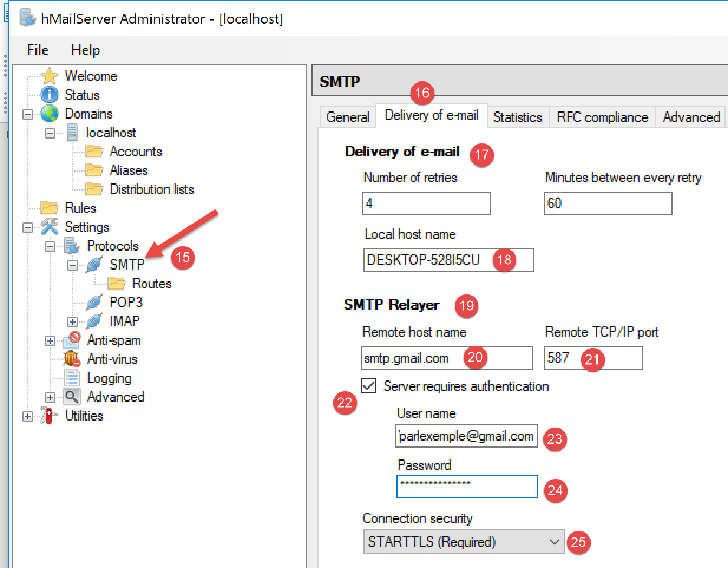
Task: Click the Anti-spam envelope icon
Action: click(71, 340)
